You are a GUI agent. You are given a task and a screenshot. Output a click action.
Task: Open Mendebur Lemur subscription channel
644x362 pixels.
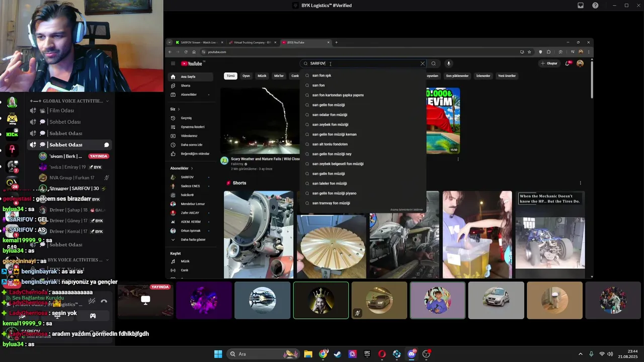(x=193, y=204)
